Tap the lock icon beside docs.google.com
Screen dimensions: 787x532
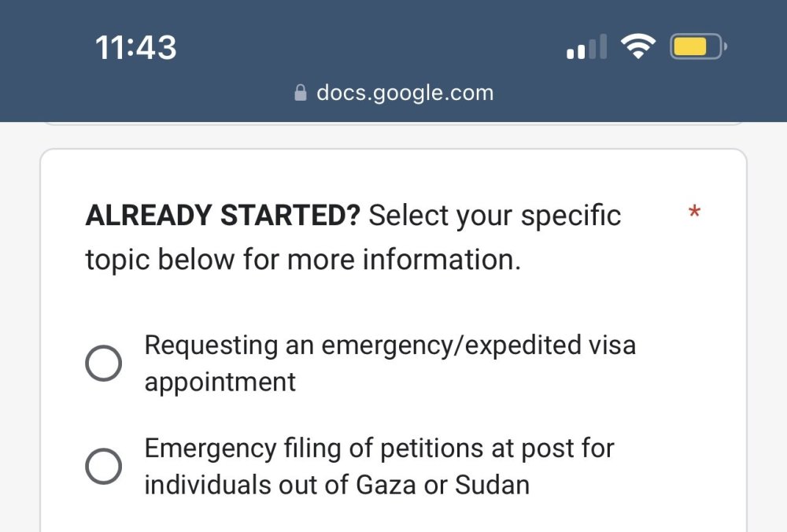click(300, 94)
